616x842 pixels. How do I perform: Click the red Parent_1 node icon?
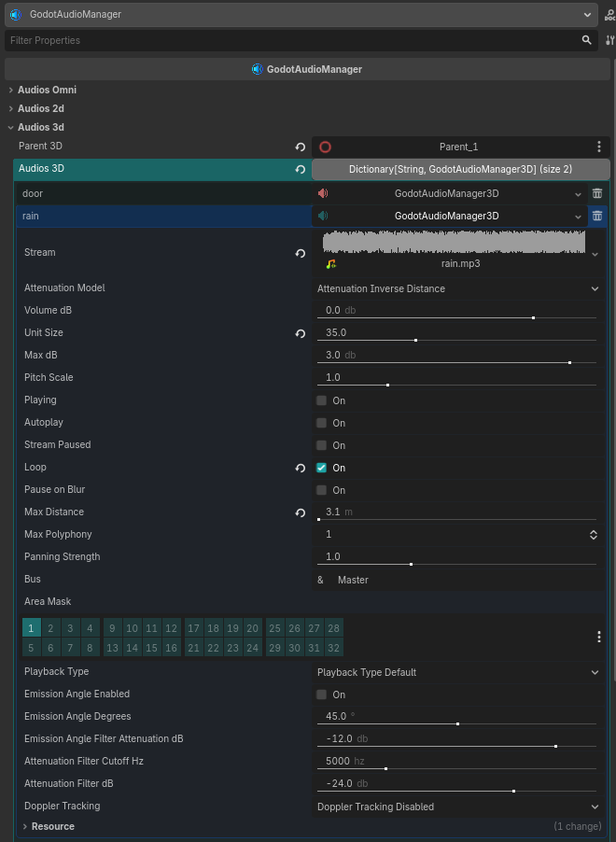click(x=325, y=147)
